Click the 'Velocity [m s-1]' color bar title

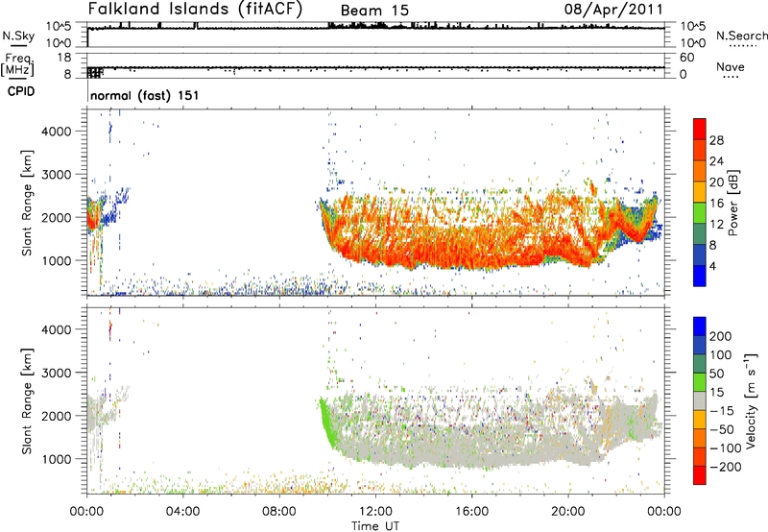point(751,400)
